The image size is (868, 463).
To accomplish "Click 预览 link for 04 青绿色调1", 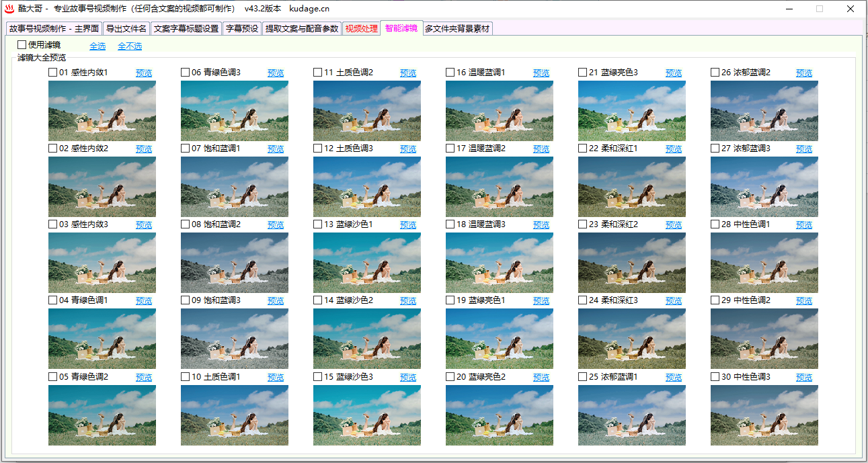I will point(144,301).
